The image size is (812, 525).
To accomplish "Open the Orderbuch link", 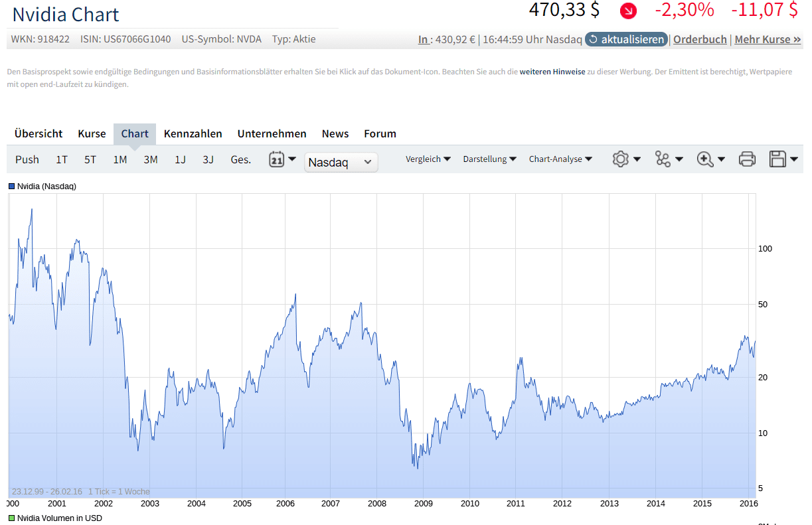I will click(700, 39).
